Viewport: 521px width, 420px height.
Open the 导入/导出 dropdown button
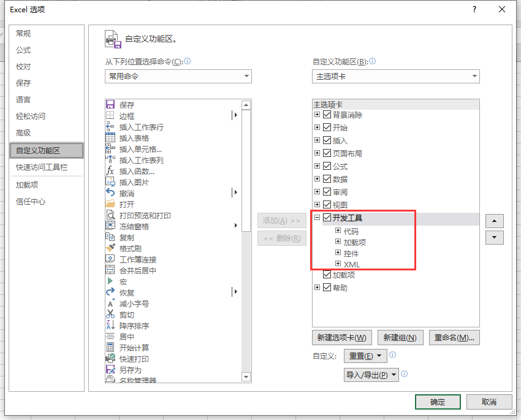(x=371, y=375)
